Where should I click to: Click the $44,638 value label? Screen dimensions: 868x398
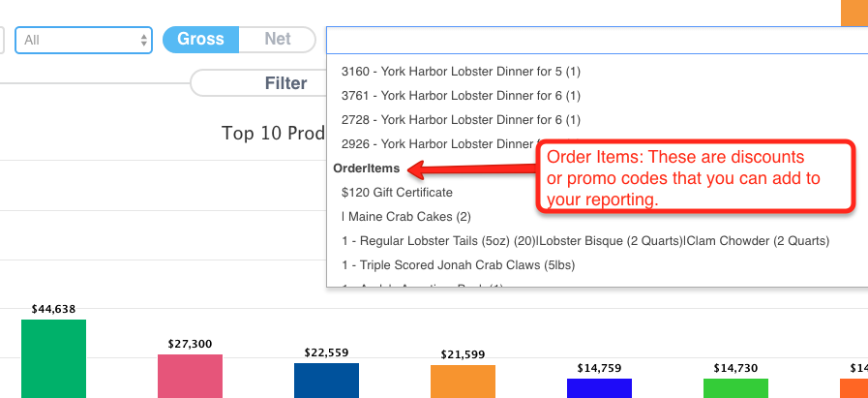pos(53,309)
